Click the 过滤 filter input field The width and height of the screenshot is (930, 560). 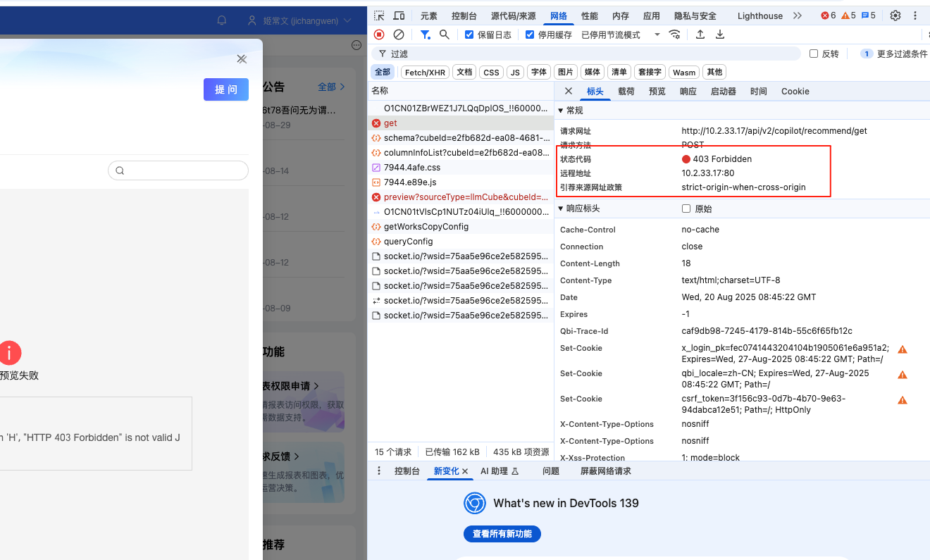592,54
